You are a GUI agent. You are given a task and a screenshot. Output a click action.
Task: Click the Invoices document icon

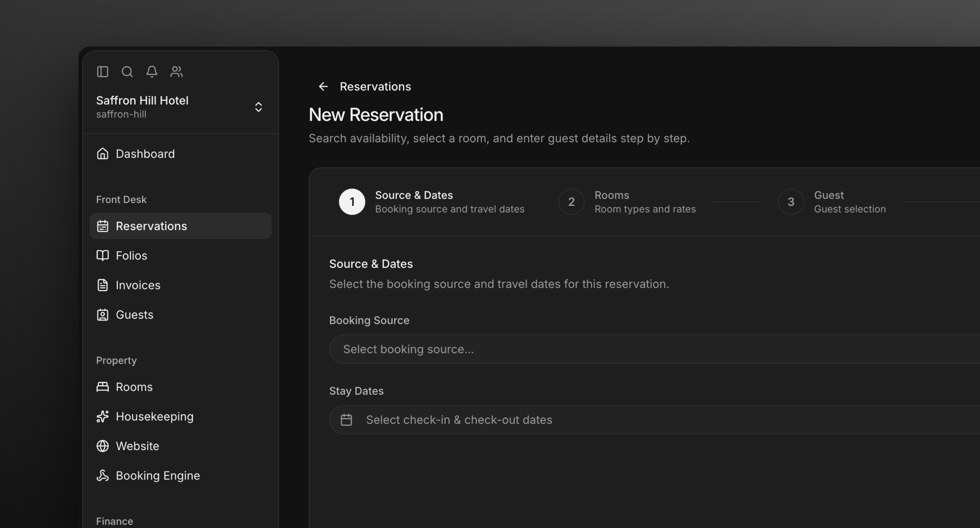102,285
